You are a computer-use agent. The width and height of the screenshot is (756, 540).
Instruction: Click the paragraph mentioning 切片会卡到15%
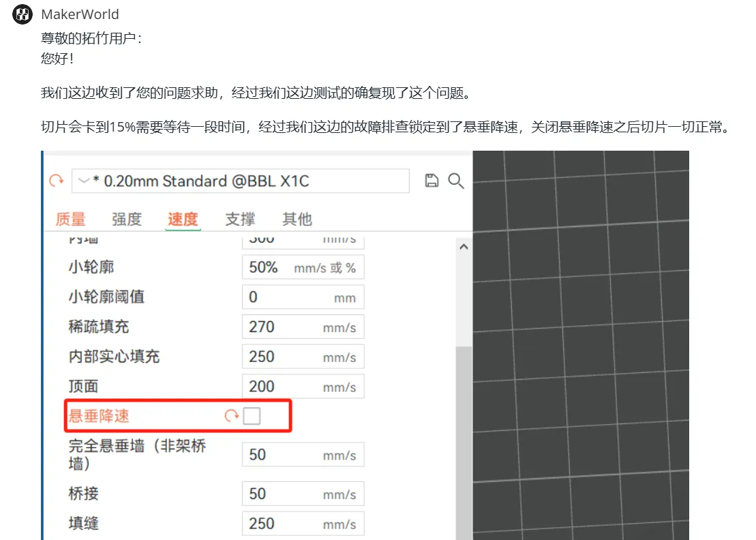pyautogui.click(x=387, y=127)
